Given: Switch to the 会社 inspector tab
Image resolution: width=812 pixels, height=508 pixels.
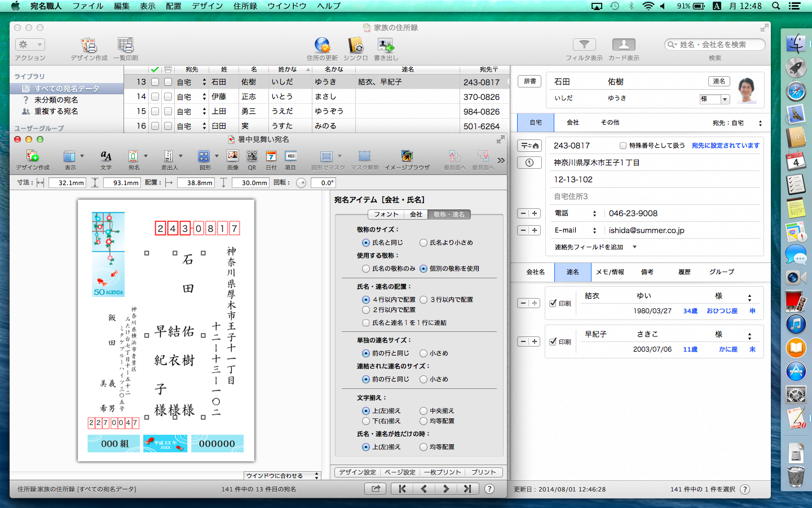Looking at the screenshot, I should pos(416,214).
